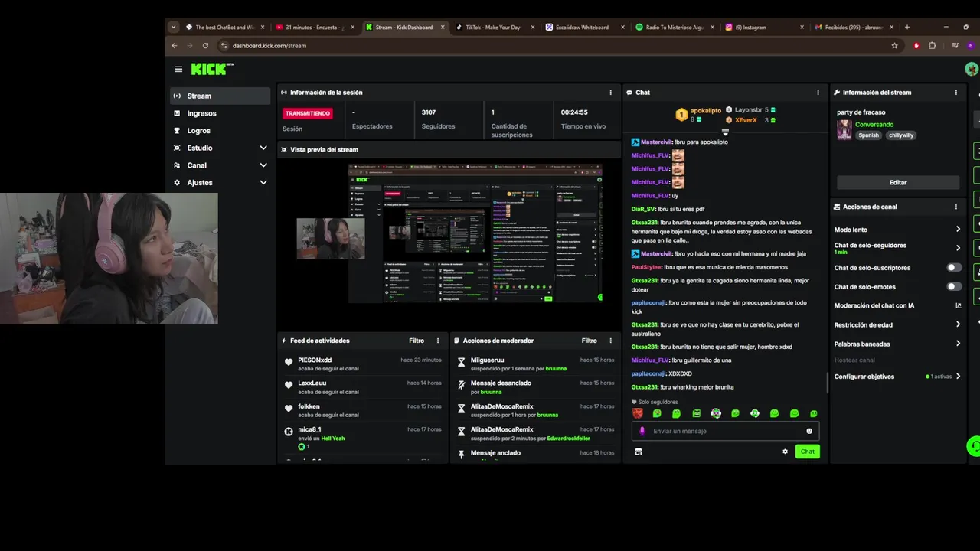Switch to Instagram browser tab
This screenshot has width=980, height=551.
click(x=763, y=27)
